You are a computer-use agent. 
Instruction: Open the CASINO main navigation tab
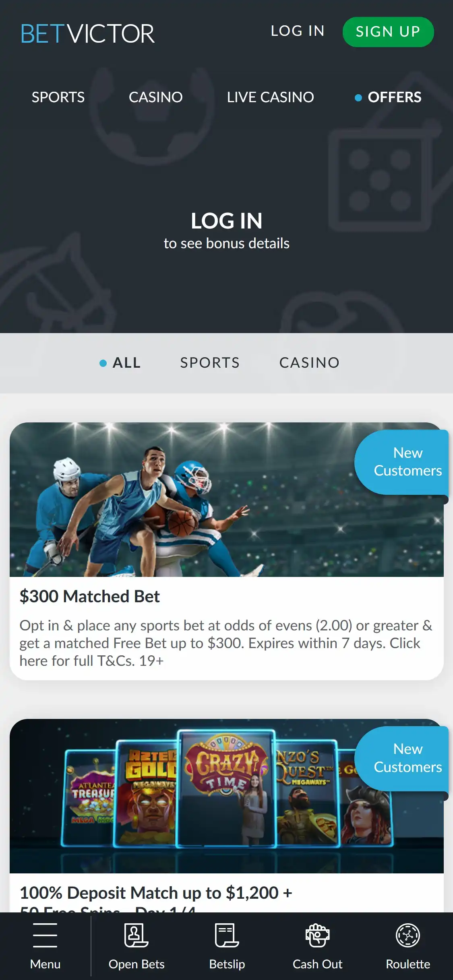pos(155,97)
